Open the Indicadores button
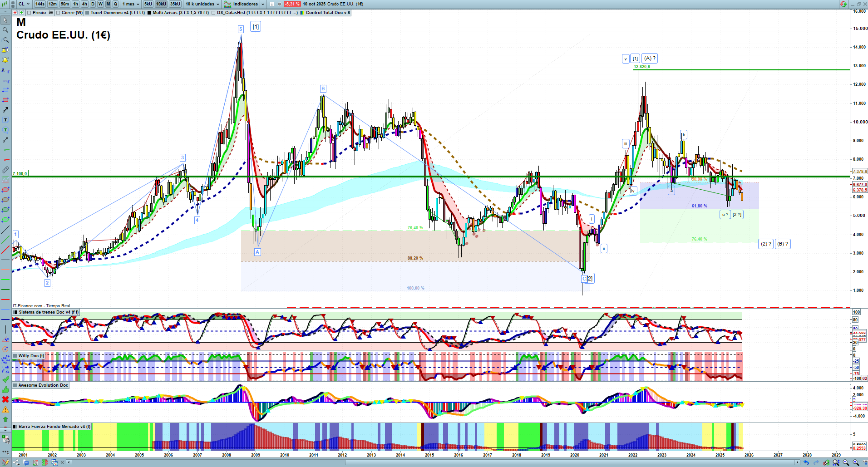 click(241, 4)
